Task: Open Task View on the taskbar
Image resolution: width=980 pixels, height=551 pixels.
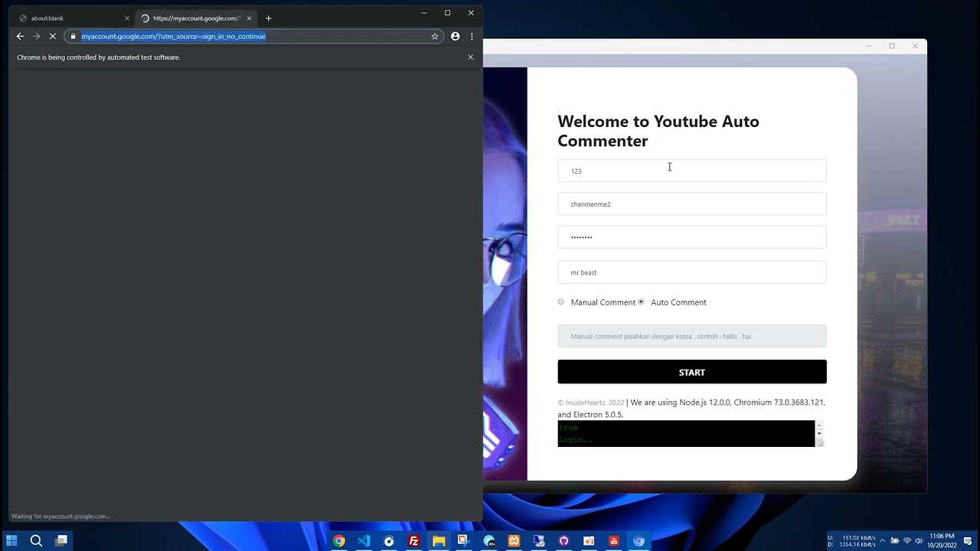Action: coord(61,541)
